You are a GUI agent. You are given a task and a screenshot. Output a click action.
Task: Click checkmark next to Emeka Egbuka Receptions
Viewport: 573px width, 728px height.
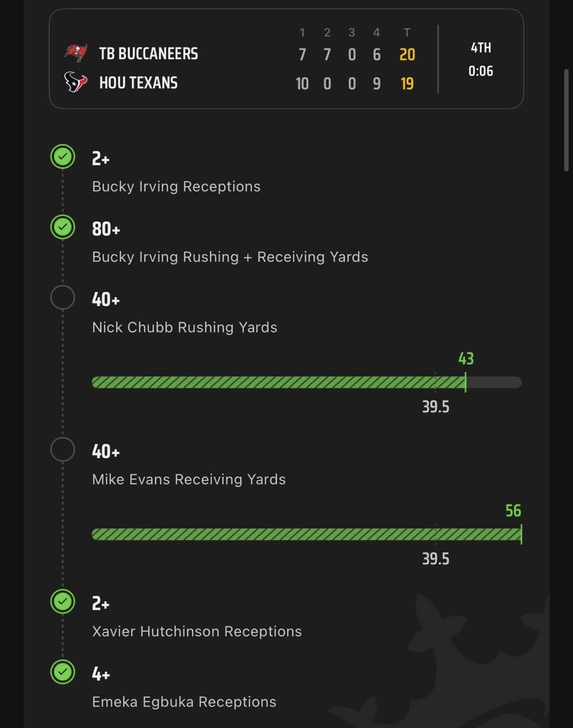click(62, 672)
